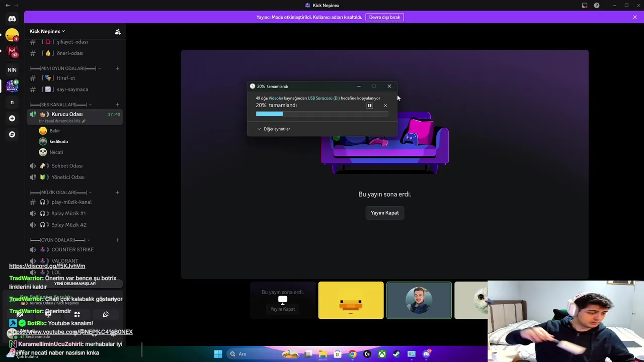Select the man's photo participant tile
The height and width of the screenshot is (362, 644).
pyautogui.click(x=419, y=301)
